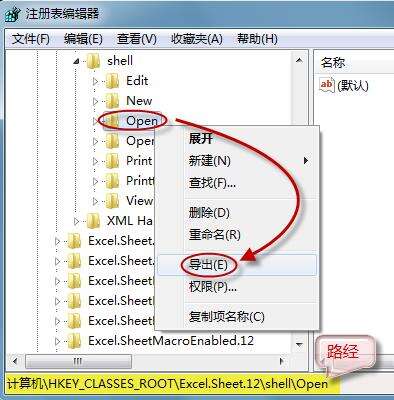
Task: Select the New folder icon
Action: coord(112,101)
